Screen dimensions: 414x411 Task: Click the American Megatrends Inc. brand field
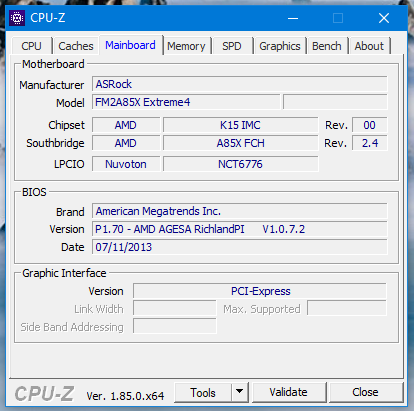tap(240, 211)
